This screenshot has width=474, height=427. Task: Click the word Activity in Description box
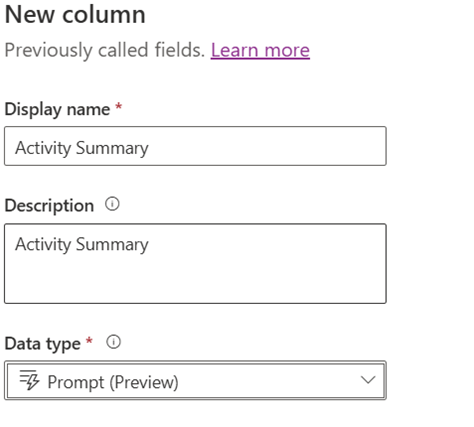tap(43, 245)
